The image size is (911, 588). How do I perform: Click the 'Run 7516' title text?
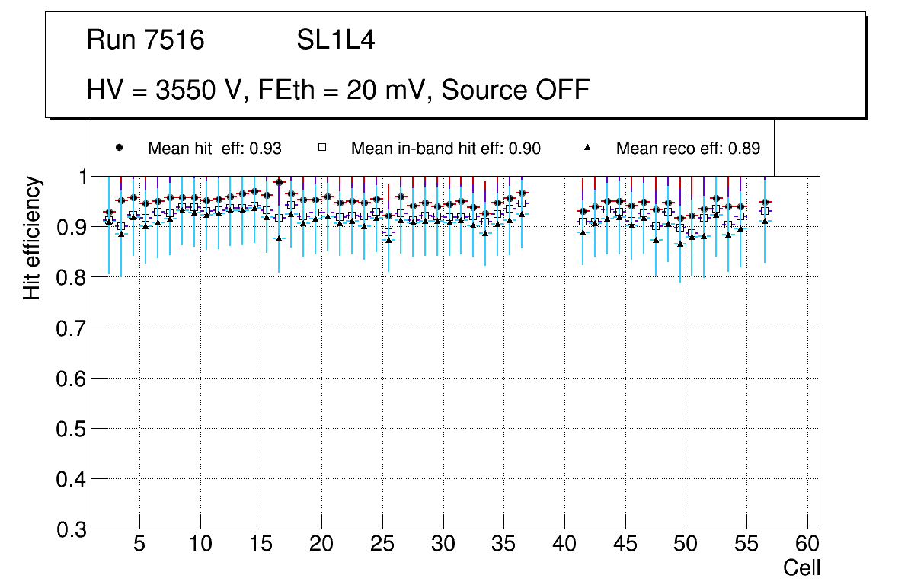point(145,40)
